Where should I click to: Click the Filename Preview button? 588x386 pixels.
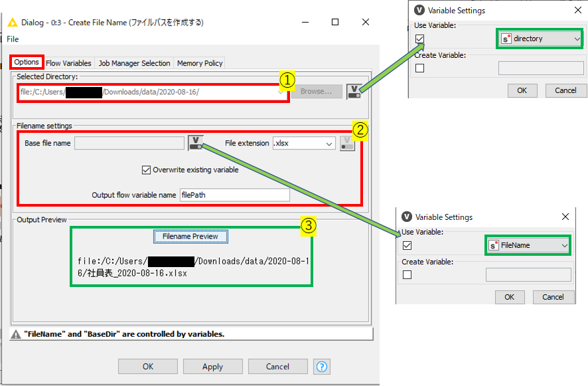[x=190, y=237]
